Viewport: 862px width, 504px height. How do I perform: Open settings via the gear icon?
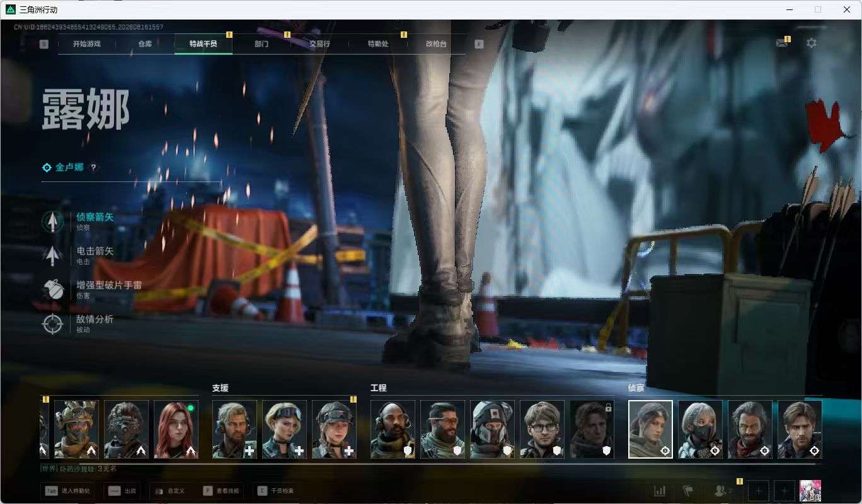(x=812, y=43)
